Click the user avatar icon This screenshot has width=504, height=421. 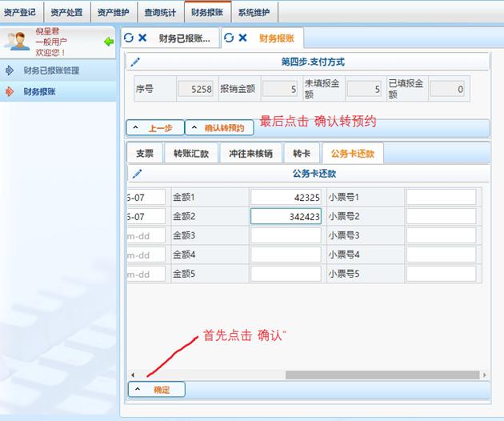click(x=17, y=42)
